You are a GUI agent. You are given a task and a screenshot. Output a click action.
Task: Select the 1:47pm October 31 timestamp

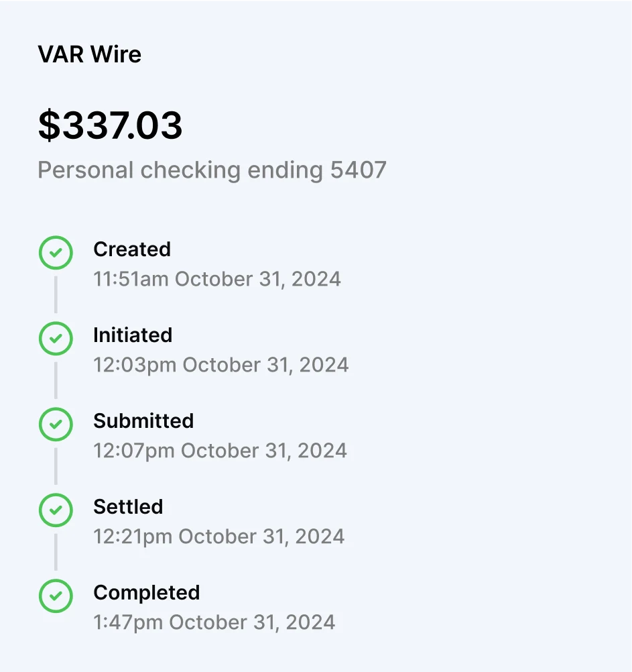click(x=213, y=622)
